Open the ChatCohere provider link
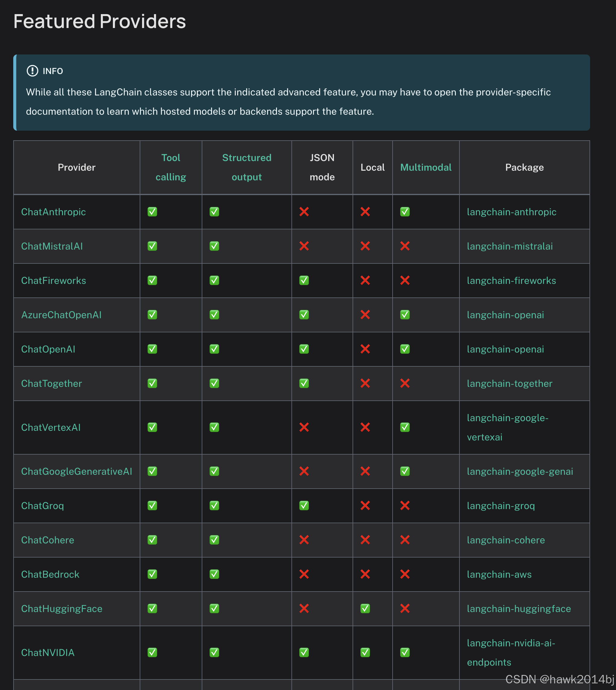 coord(47,540)
